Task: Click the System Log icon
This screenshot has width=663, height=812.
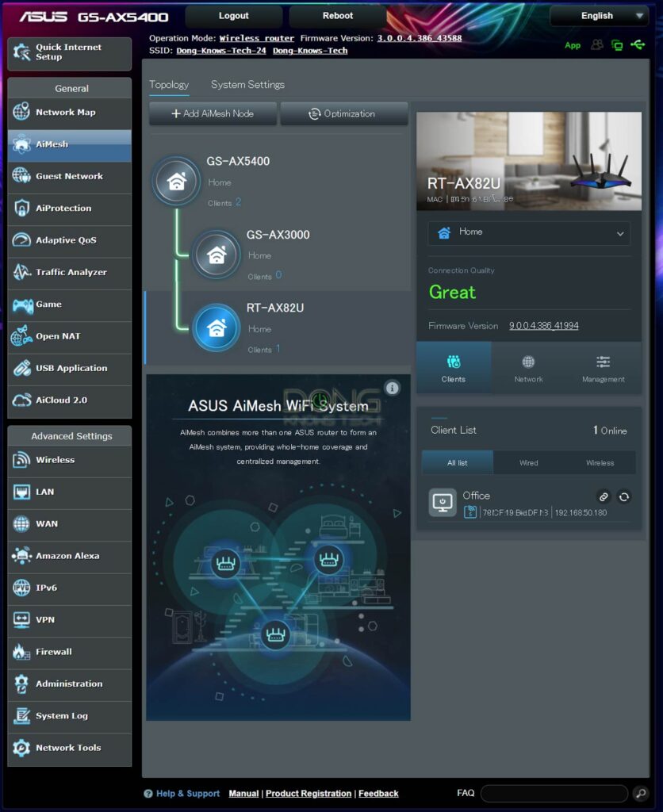Action: 21,716
